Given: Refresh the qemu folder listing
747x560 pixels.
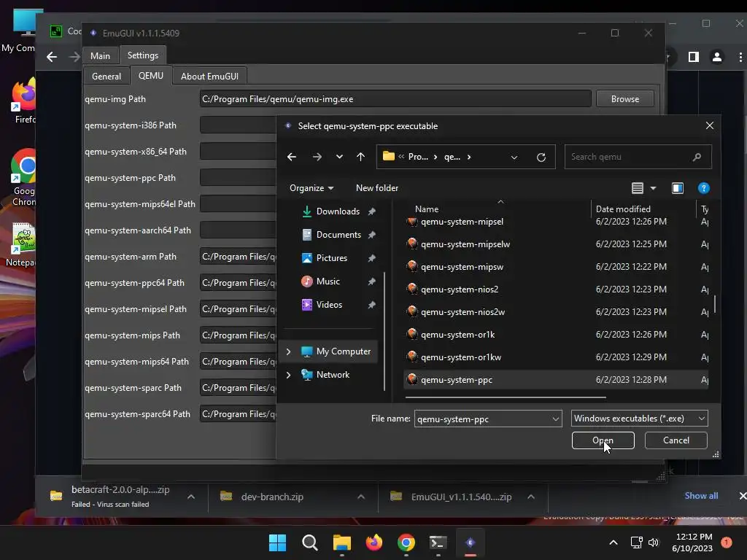Looking at the screenshot, I should click(x=541, y=157).
